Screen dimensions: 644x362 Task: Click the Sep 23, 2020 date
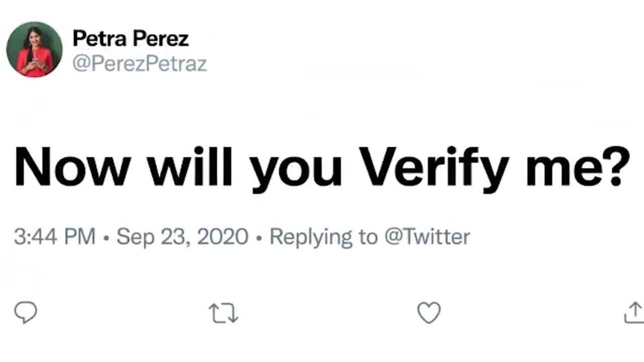(182, 237)
